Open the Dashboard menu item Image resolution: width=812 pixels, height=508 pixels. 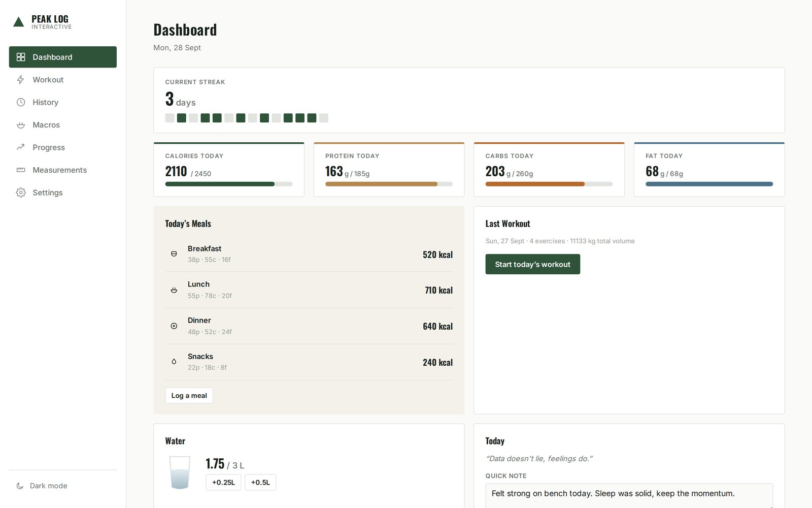point(63,57)
